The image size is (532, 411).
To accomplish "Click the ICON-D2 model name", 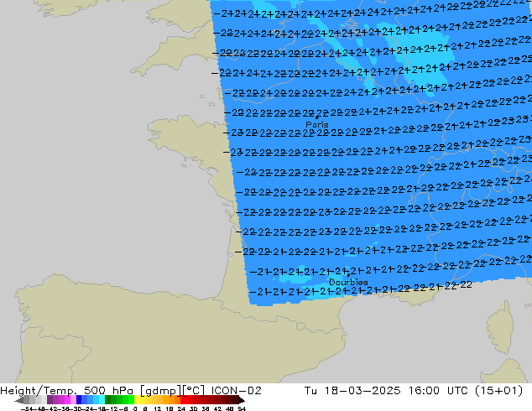I will point(236,391).
